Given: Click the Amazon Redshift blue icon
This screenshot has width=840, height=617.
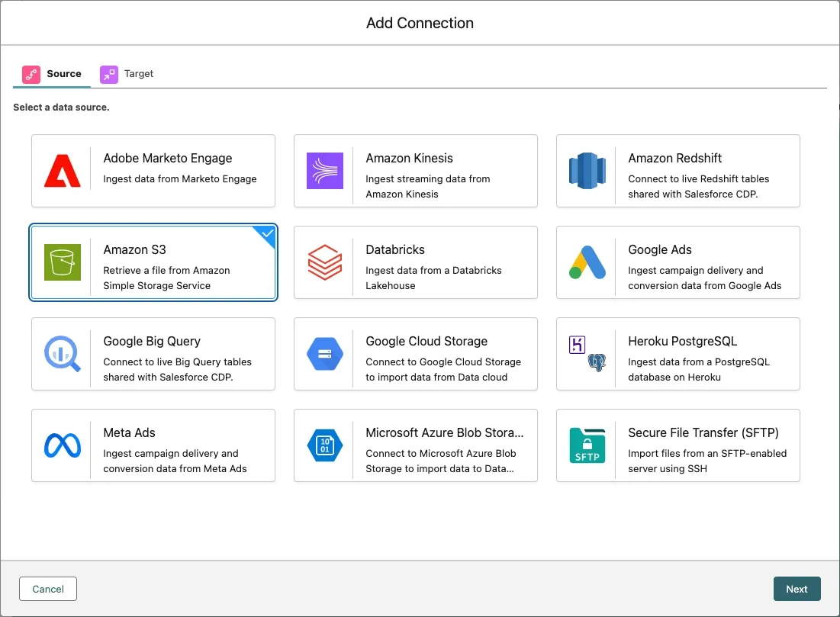Looking at the screenshot, I should tap(587, 171).
